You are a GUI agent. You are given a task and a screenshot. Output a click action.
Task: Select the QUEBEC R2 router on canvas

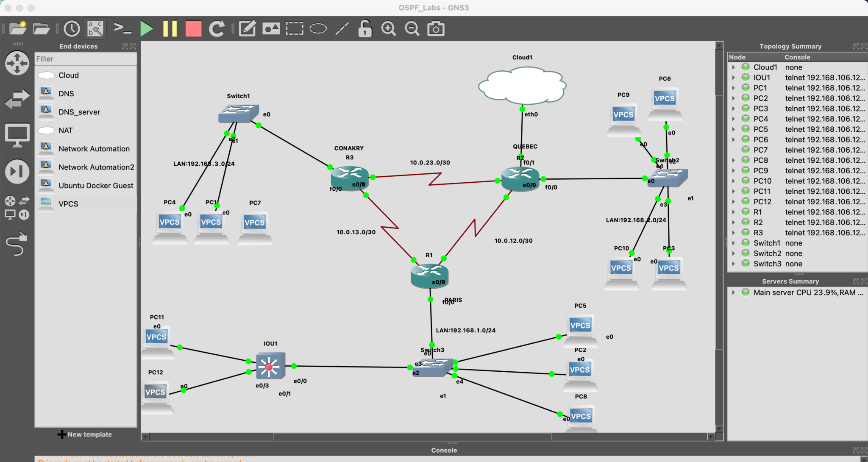[520, 179]
